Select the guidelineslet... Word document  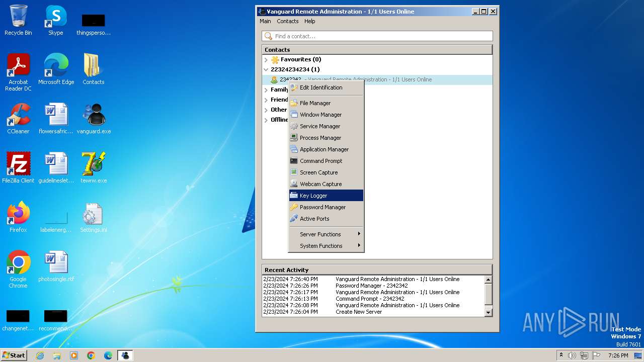tap(56, 168)
